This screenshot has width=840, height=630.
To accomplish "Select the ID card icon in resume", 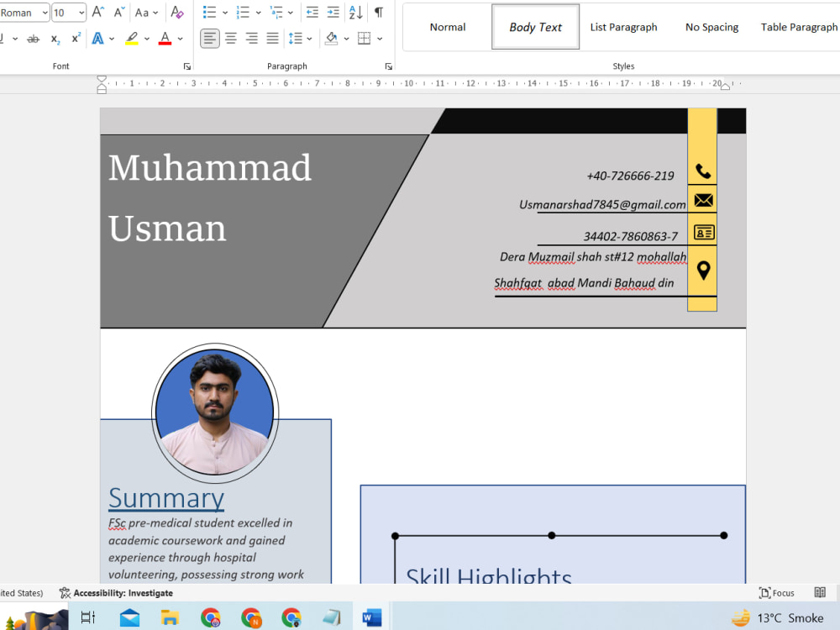I will pyautogui.click(x=704, y=233).
